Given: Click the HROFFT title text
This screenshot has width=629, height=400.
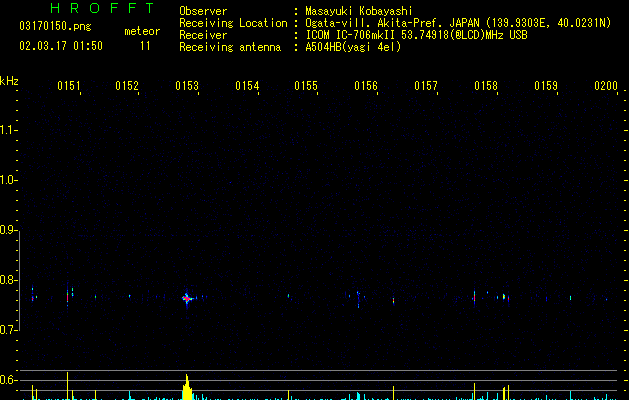Looking at the screenshot, I should coord(102,8).
